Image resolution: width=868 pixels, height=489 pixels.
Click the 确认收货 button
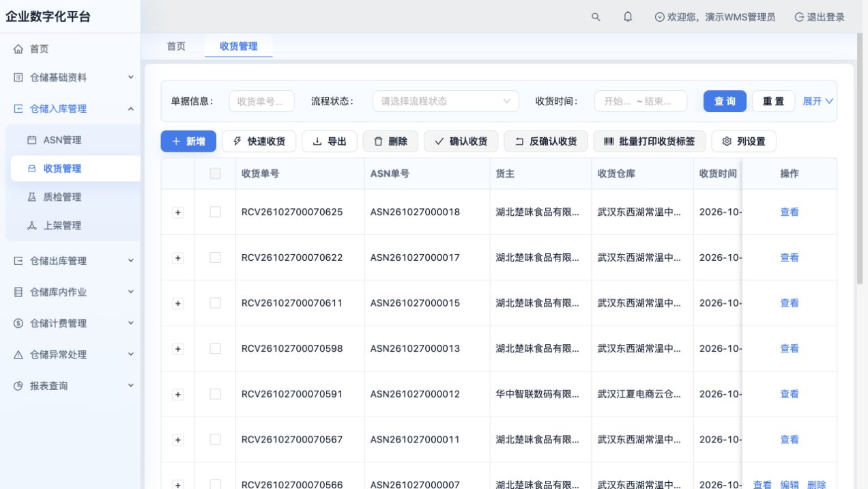click(461, 141)
